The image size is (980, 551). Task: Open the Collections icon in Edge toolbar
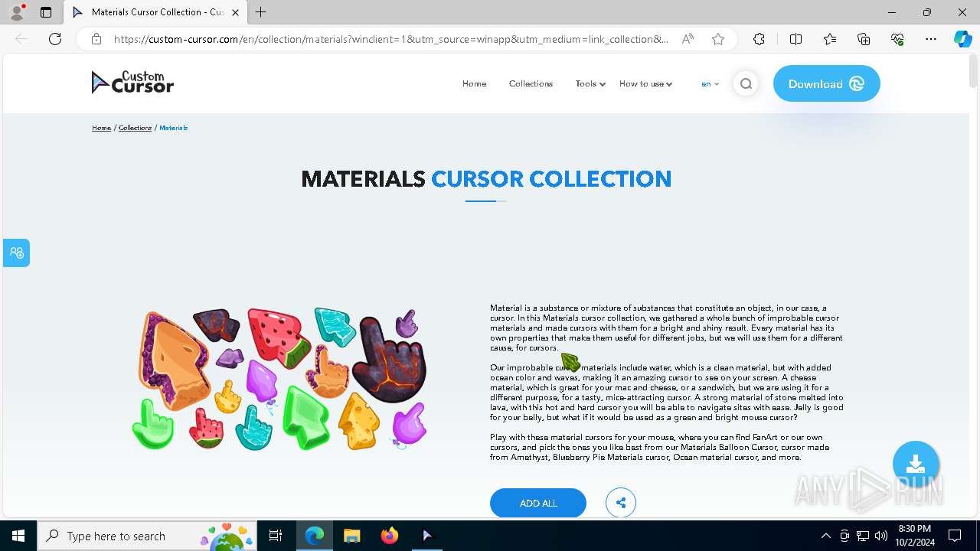(864, 39)
